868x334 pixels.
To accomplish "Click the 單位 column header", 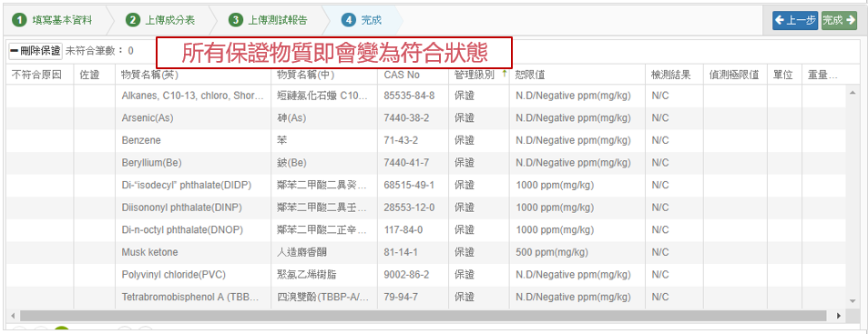I will 784,76.
